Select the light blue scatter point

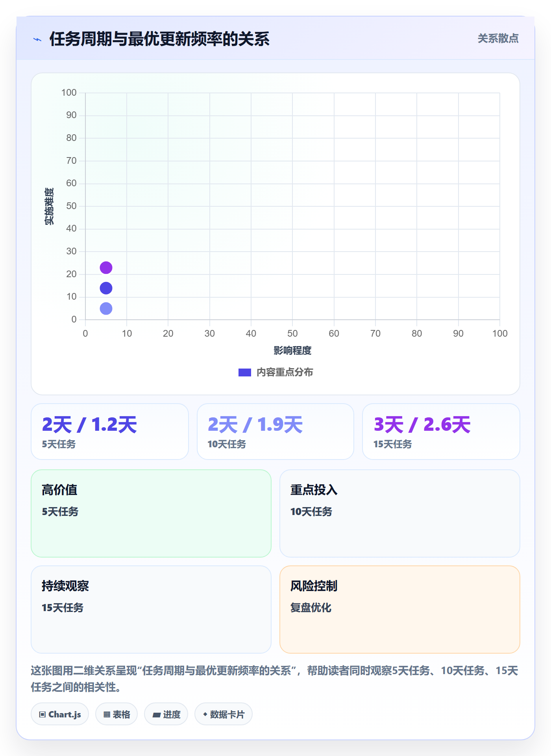106,309
